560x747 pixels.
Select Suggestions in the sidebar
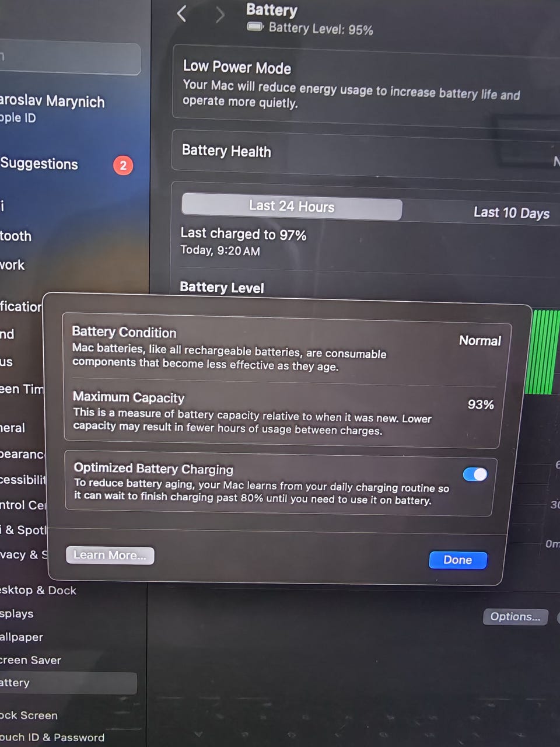click(x=39, y=164)
